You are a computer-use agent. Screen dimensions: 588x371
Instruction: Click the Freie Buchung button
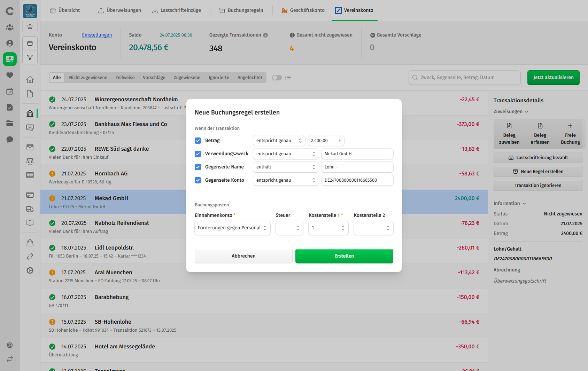click(x=570, y=134)
